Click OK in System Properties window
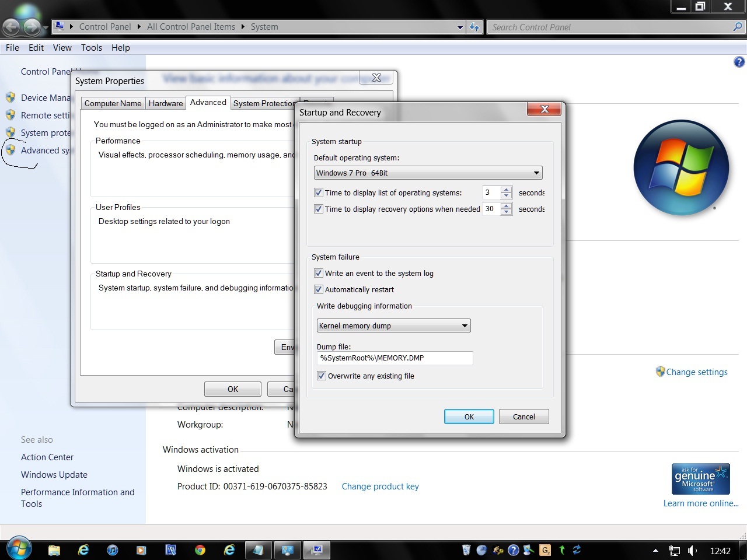The height and width of the screenshot is (560, 747). tap(233, 389)
